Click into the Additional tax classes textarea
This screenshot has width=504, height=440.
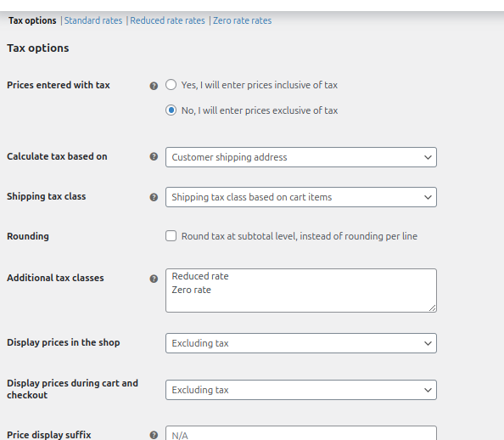tap(301, 291)
